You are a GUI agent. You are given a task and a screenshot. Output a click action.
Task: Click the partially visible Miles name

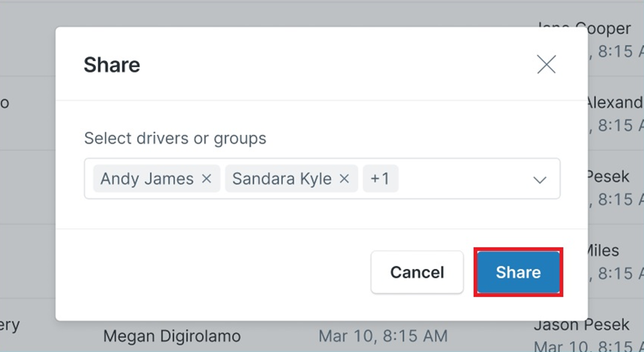click(603, 250)
